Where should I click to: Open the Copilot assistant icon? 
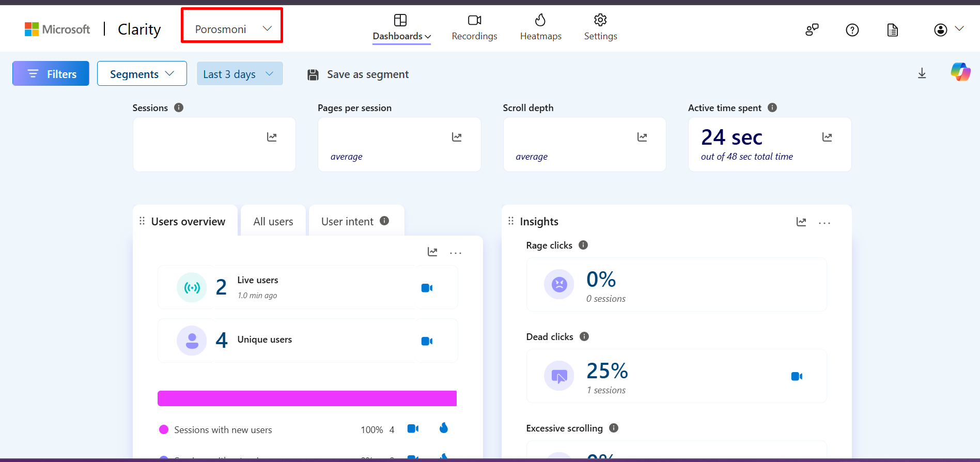coord(960,72)
